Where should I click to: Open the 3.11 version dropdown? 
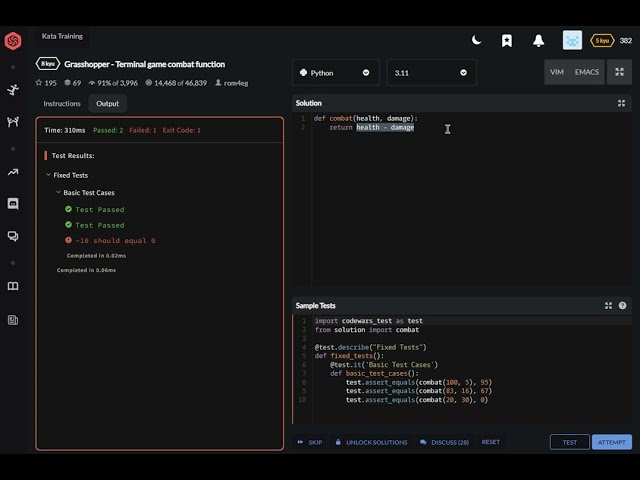tap(431, 73)
